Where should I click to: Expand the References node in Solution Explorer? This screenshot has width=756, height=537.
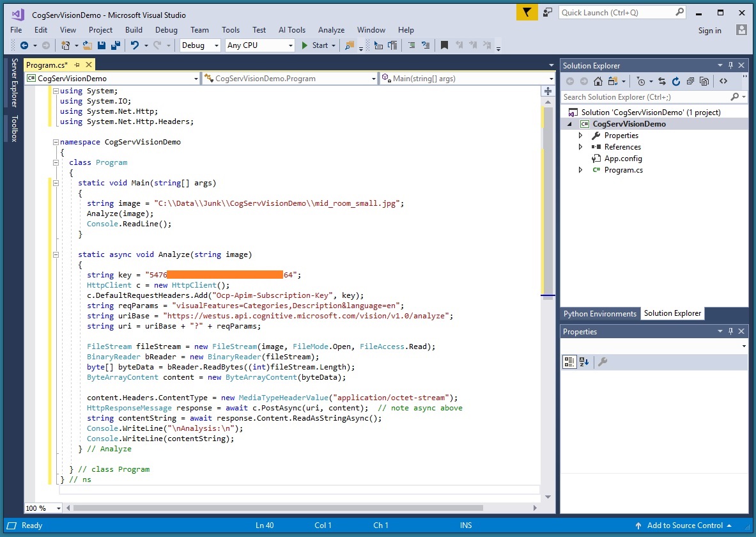click(x=580, y=147)
